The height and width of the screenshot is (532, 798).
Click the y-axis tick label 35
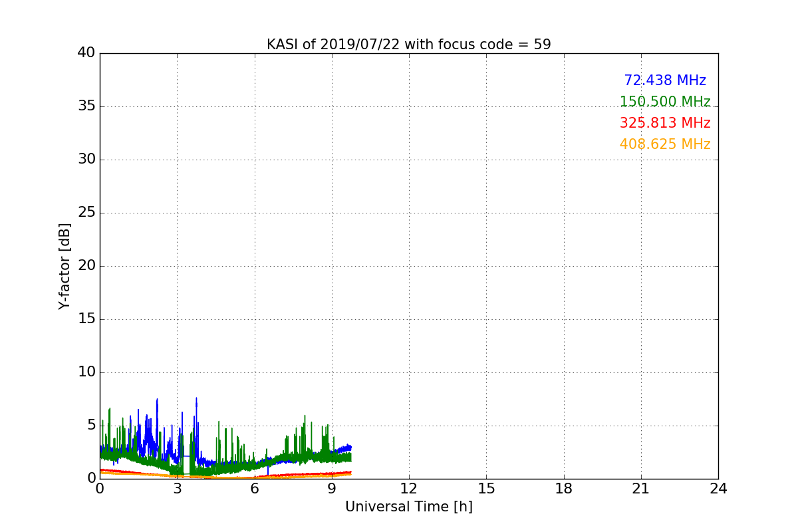86,106
